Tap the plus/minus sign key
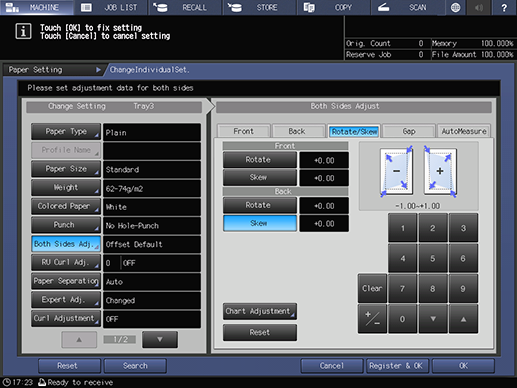Screen dimensions: 517x388 (x=372, y=319)
